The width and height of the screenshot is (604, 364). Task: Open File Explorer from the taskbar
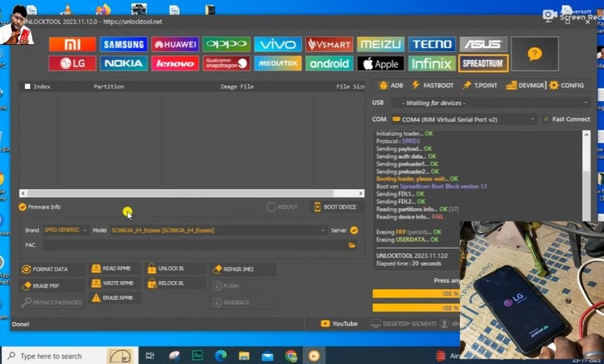(244, 355)
